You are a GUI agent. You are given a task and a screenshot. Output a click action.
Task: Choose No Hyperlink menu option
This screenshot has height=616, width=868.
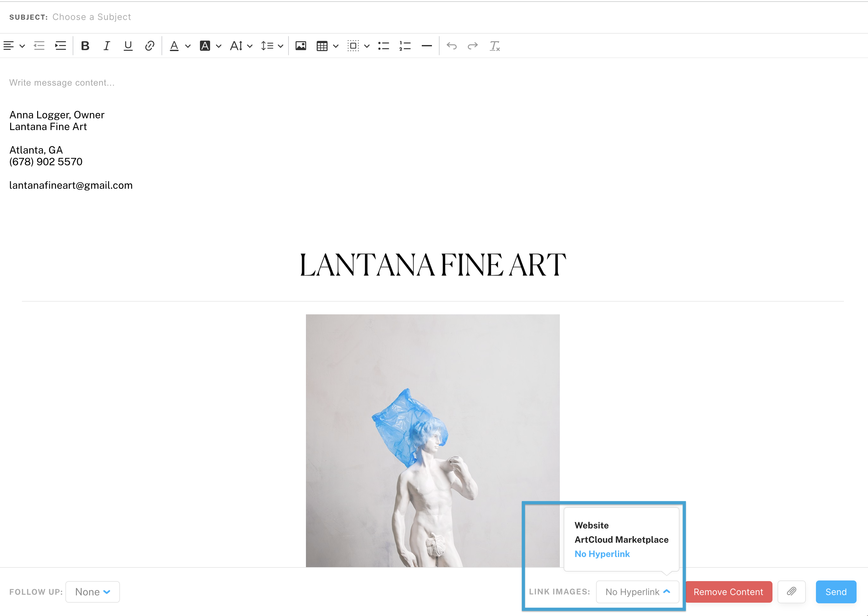[x=602, y=554]
